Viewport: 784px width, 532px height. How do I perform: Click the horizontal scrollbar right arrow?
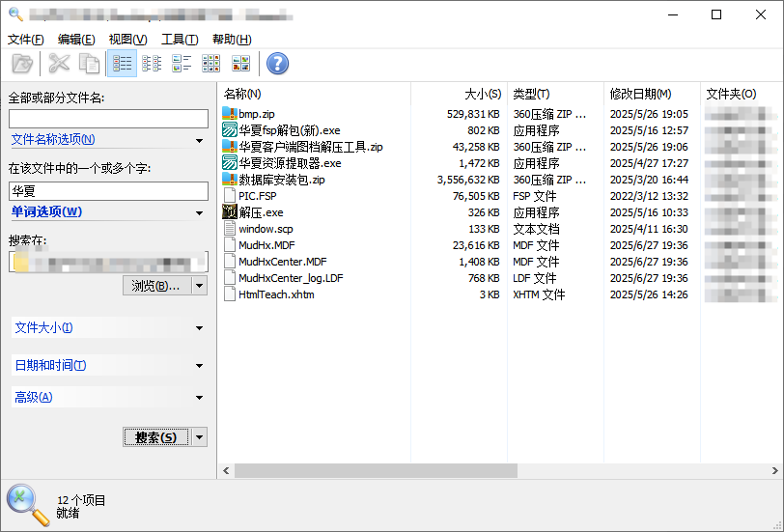pos(774,470)
